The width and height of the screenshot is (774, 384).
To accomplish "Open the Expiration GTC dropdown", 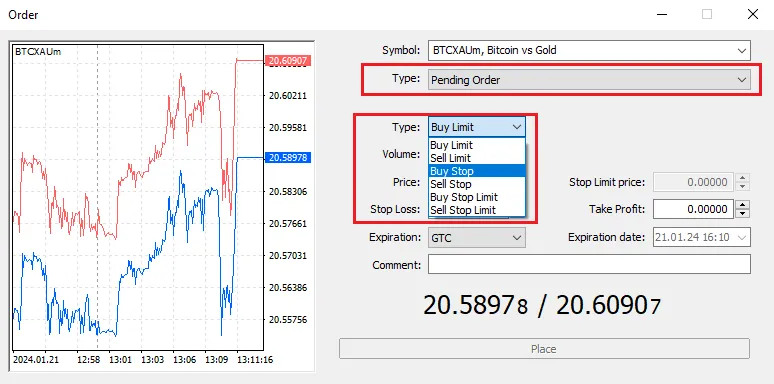I will click(477, 237).
